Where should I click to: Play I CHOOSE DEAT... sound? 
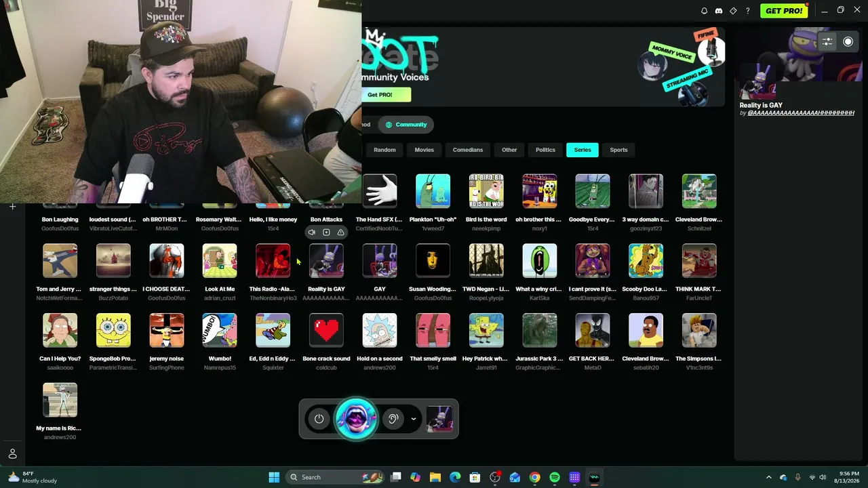click(x=167, y=261)
